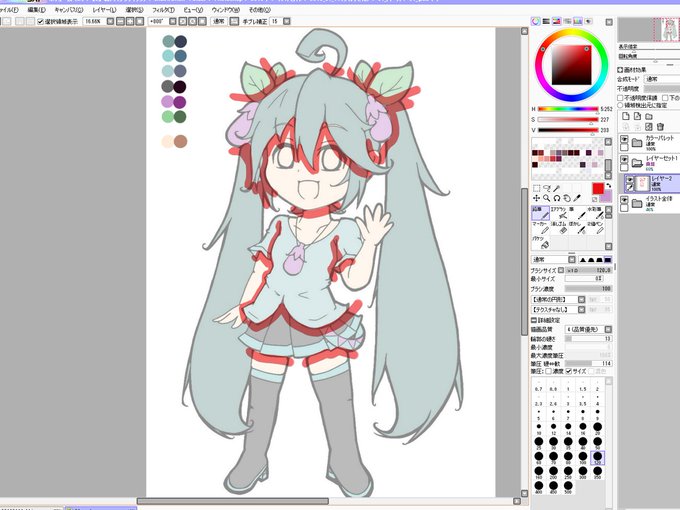This screenshot has height=510, width=680.
Task: Swap foreground and background colors arrow
Action: click(608, 186)
